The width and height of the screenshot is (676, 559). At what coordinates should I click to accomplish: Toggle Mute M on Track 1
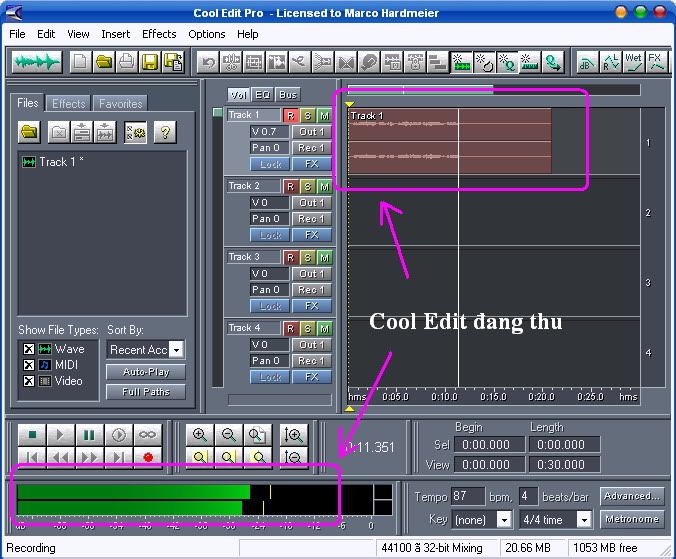[x=324, y=116]
